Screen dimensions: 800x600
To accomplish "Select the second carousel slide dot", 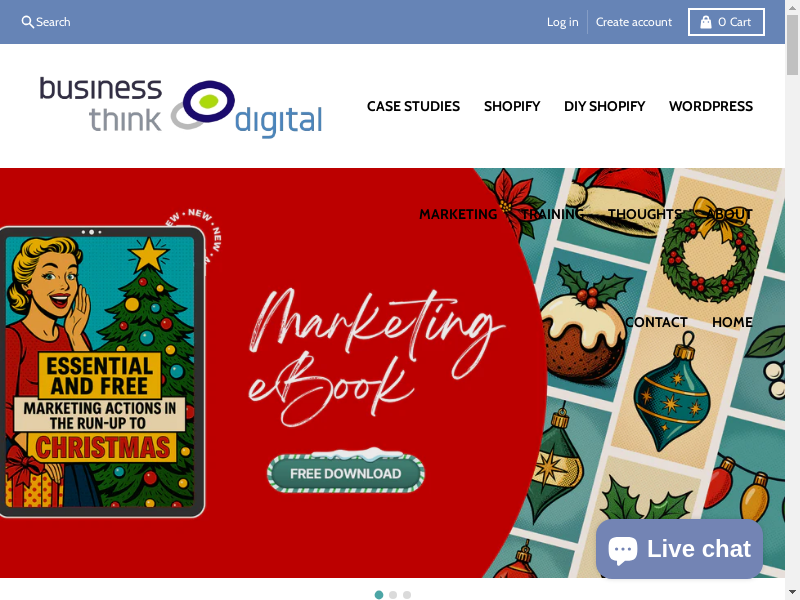I will click(x=393, y=595).
